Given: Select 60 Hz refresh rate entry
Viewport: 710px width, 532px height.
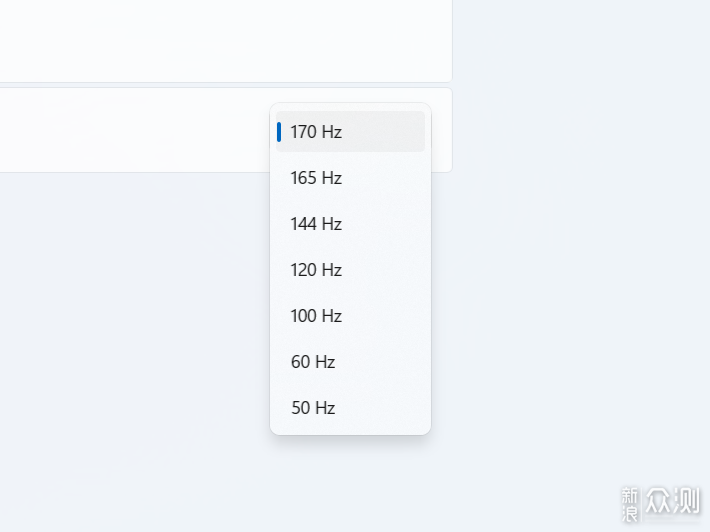Looking at the screenshot, I should point(350,362).
